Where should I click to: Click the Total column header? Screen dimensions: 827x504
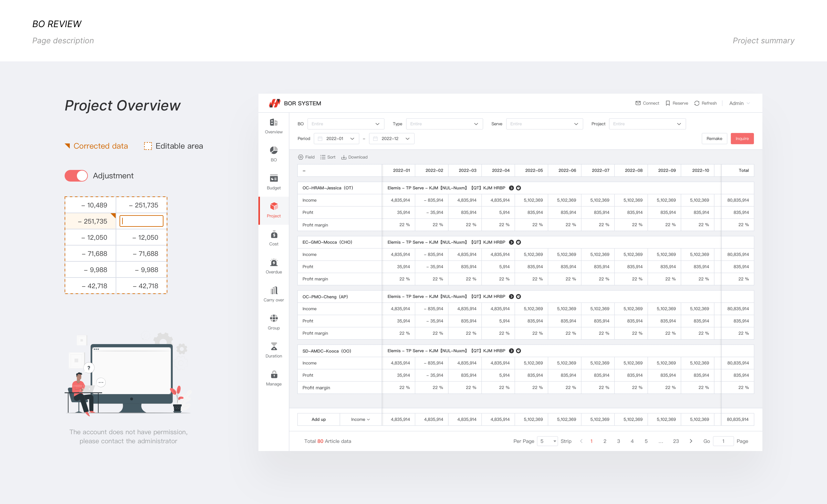[x=738, y=170]
